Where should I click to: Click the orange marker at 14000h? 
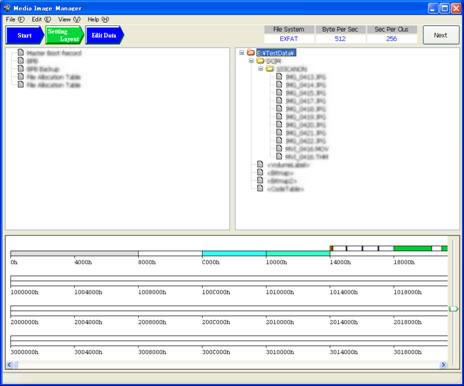click(332, 248)
